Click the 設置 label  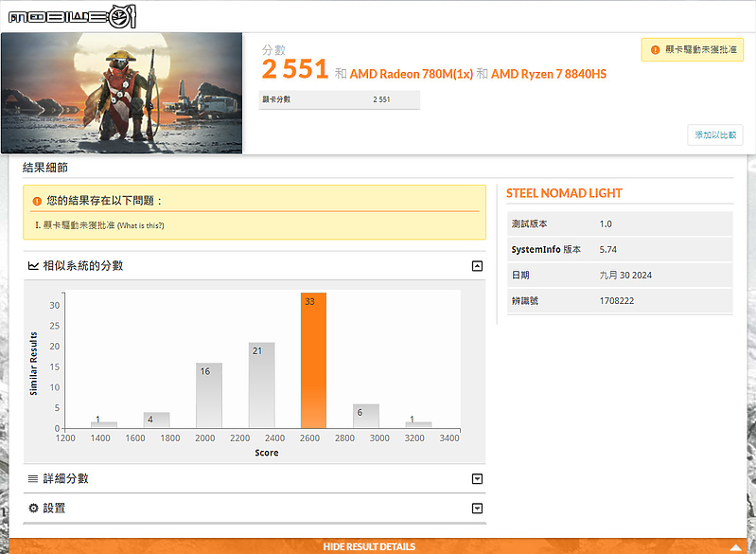pyautogui.click(x=54, y=509)
